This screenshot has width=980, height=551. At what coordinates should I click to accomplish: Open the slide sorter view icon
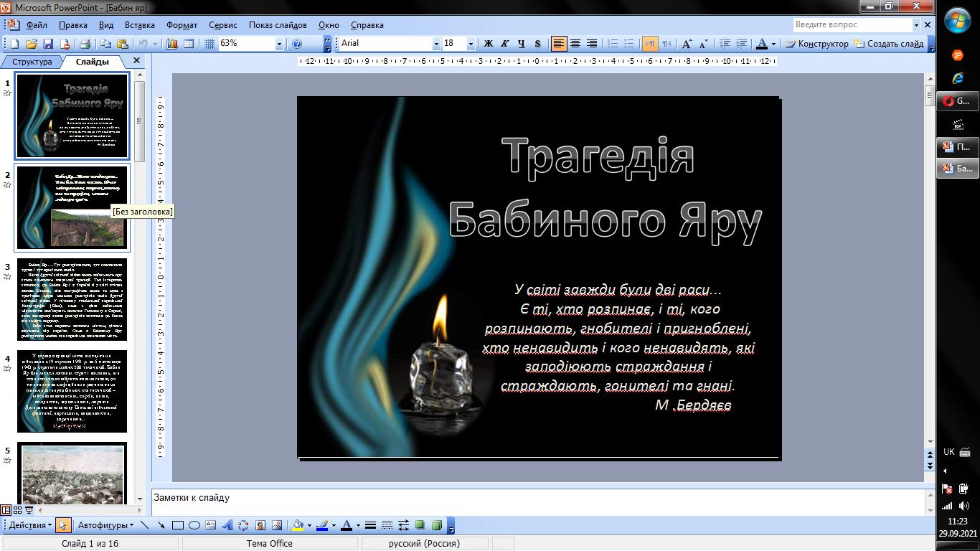pyautogui.click(x=17, y=510)
